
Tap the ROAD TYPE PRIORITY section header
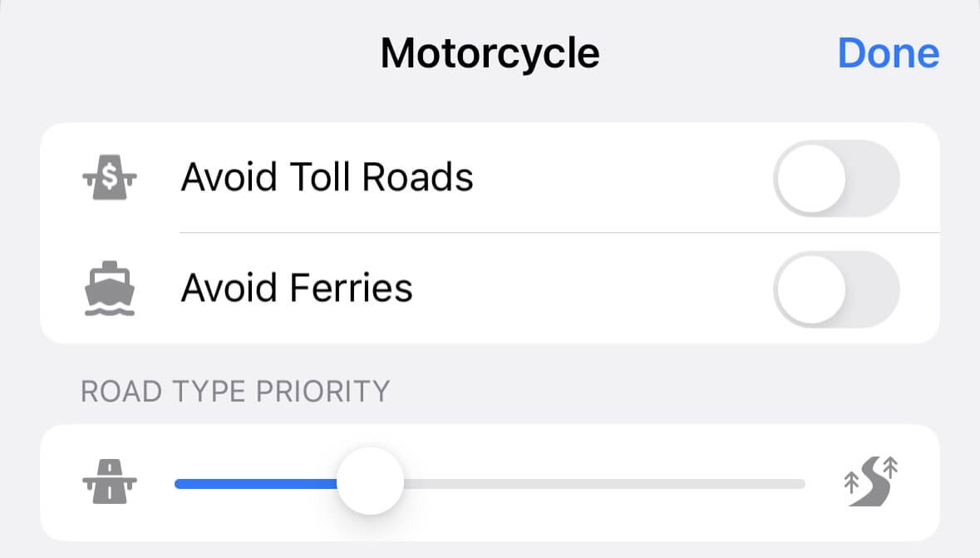[x=235, y=391]
